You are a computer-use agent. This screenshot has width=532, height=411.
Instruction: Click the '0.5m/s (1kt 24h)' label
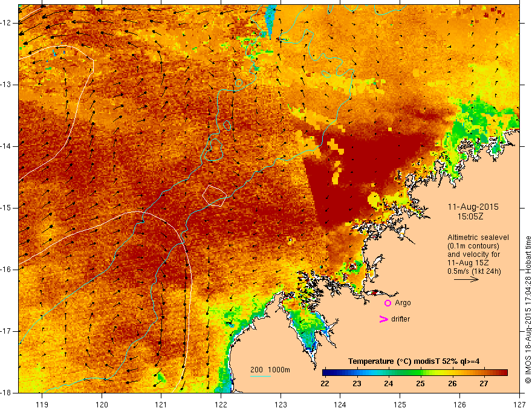tap(474, 271)
